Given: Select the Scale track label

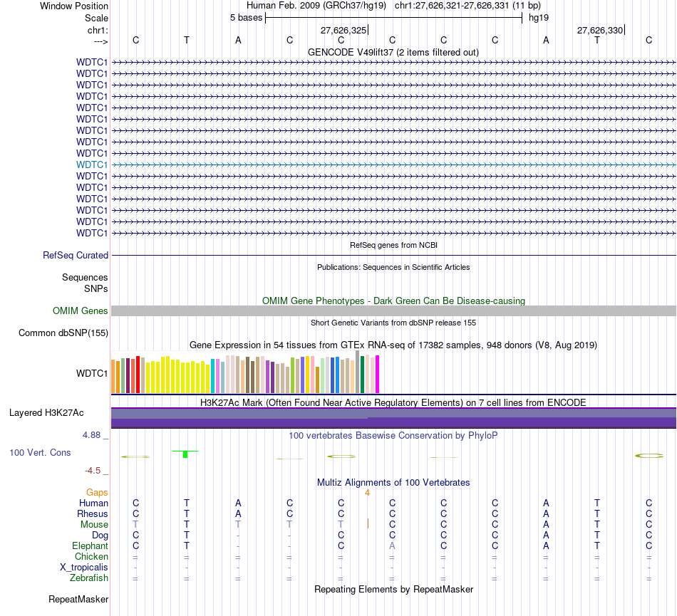Looking at the screenshot, I should pos(96,18).
